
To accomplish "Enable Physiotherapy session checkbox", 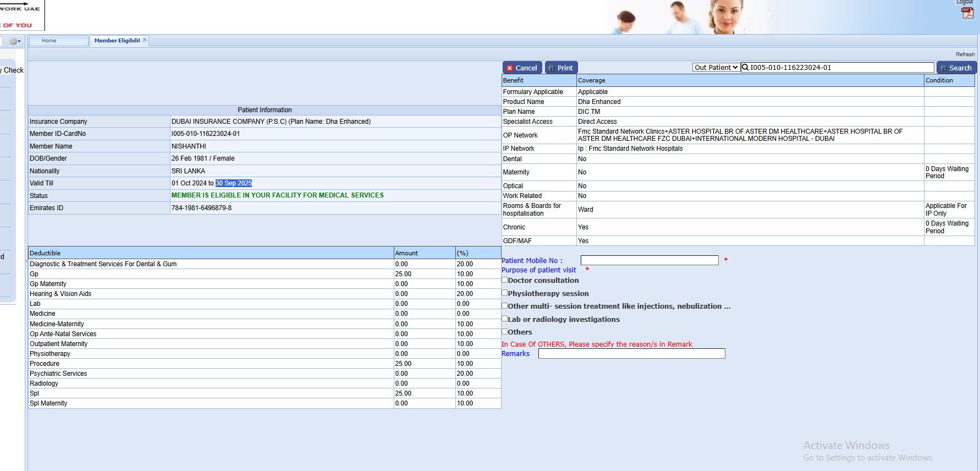I will [x=504, y=293].
